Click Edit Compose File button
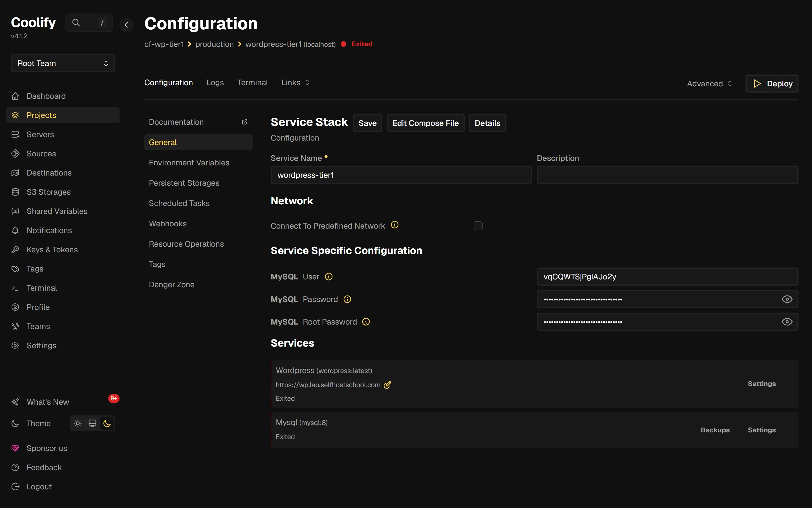 (x=425, y=123)
